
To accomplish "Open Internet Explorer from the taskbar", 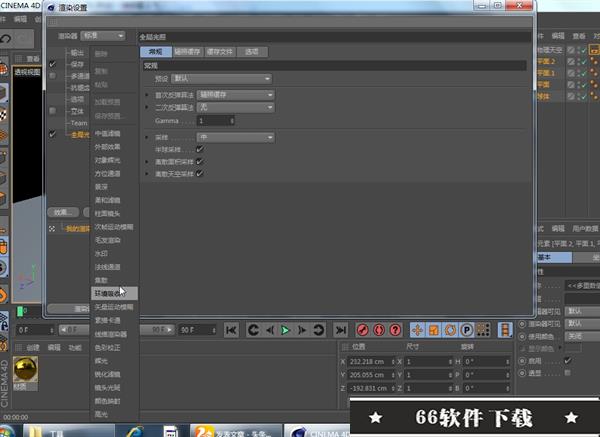I will pyautogui.click(x=134, y=432).
